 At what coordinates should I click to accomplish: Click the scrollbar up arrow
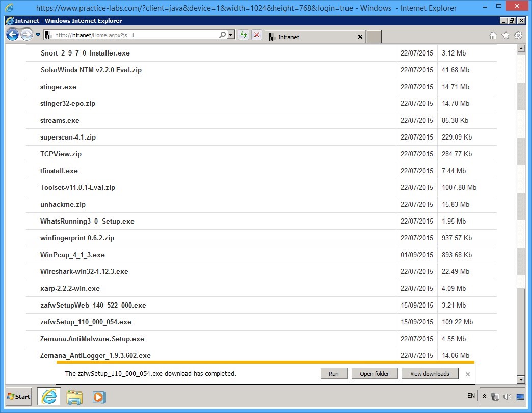pos(521,49)
